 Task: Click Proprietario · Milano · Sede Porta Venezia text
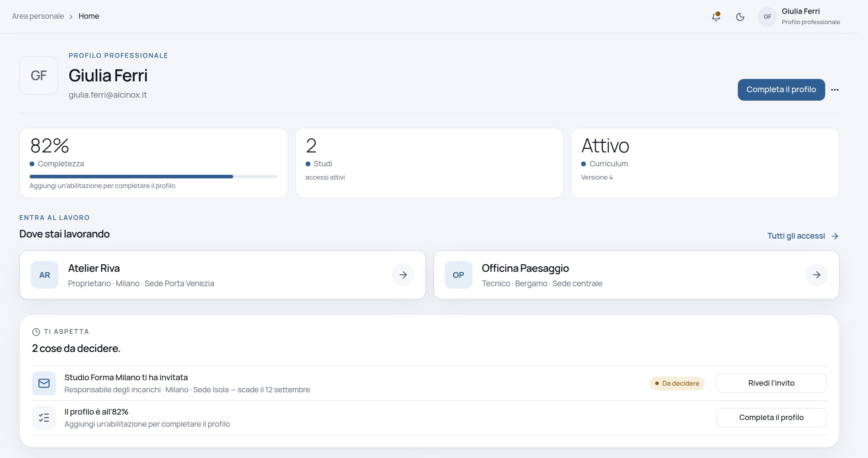(x=141, y=284)
